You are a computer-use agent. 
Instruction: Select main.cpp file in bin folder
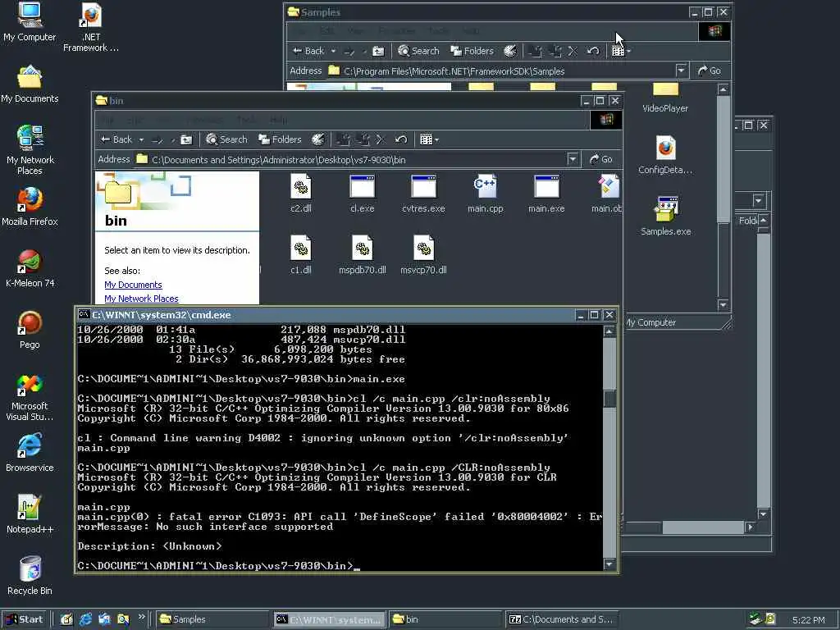(x=485, y=194)
